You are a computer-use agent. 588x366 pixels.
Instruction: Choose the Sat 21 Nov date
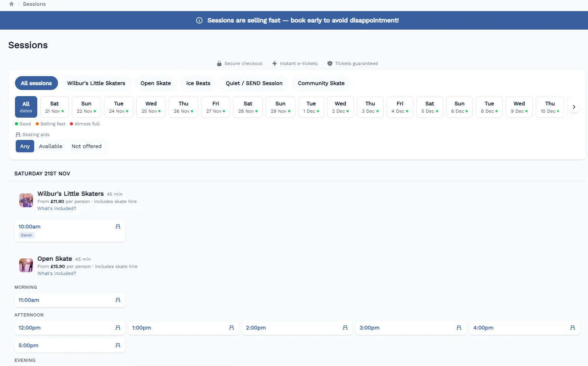coord(55,107)
